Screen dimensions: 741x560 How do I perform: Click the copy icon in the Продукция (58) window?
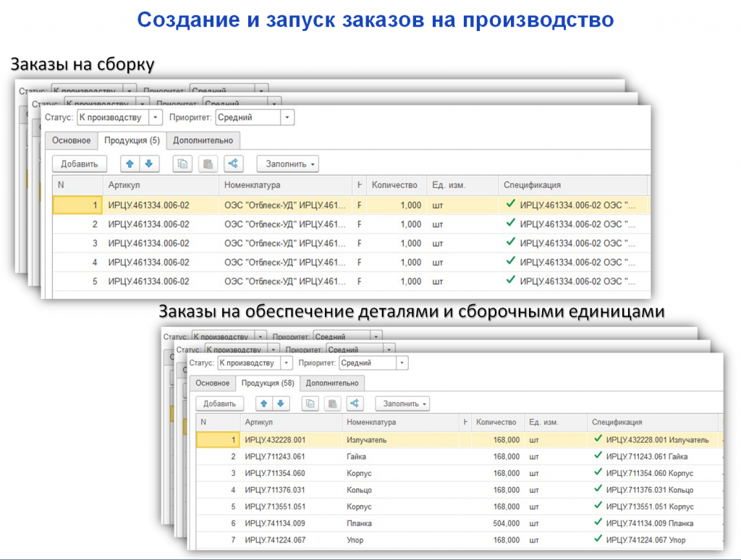point(310,404)
